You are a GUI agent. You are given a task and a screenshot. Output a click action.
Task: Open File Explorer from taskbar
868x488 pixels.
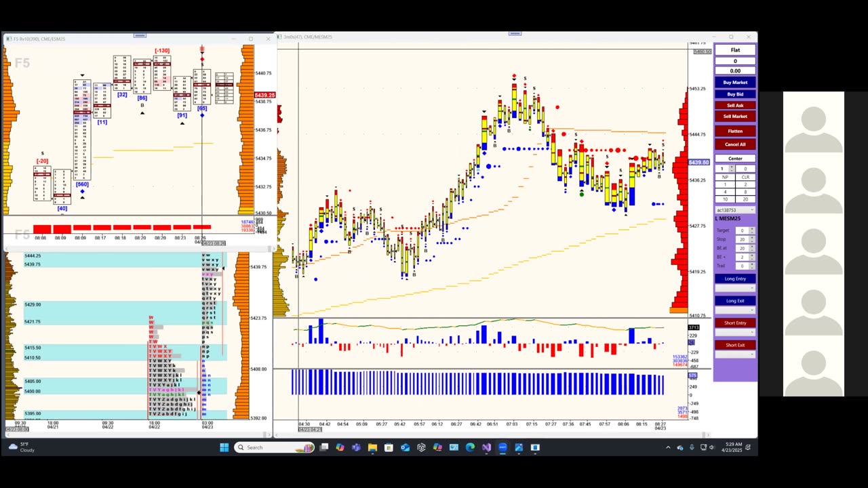372,447
